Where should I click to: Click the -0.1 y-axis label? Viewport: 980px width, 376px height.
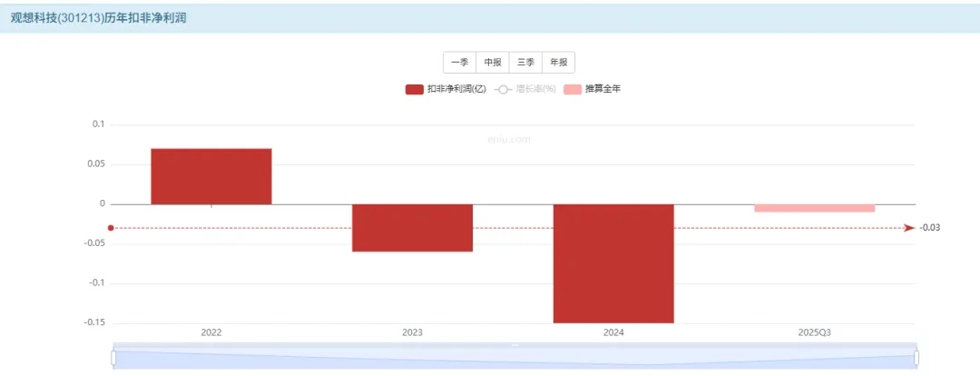[96, 283]
